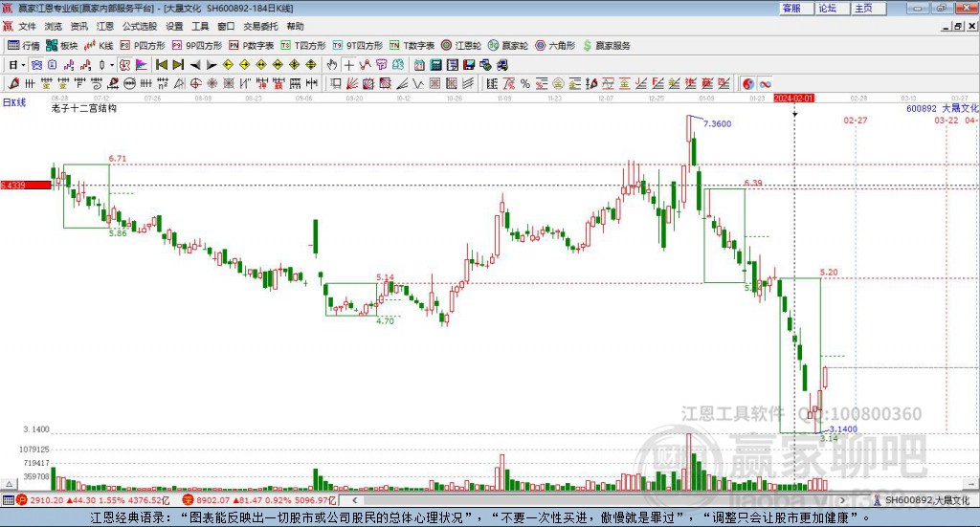Open the 9P四方形 square tool

coord(197,46)
